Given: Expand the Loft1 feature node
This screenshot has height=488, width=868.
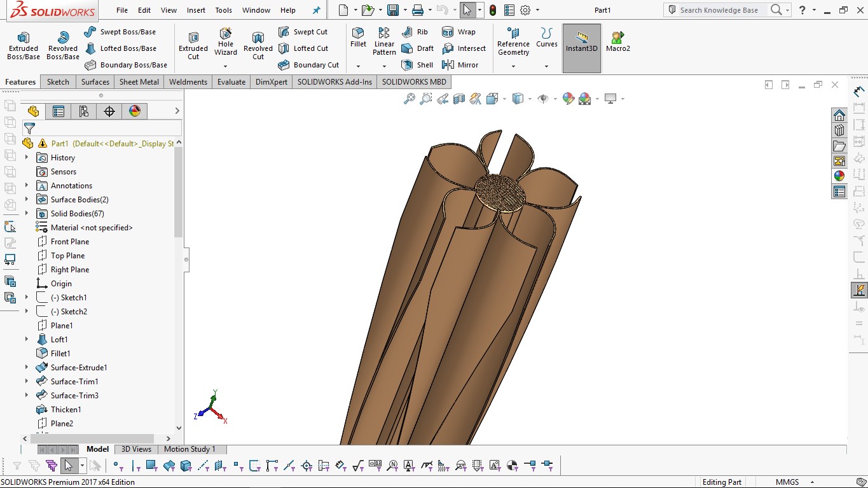Looking at the screenshot, I should pyautogui.click(x=27, y=340).
